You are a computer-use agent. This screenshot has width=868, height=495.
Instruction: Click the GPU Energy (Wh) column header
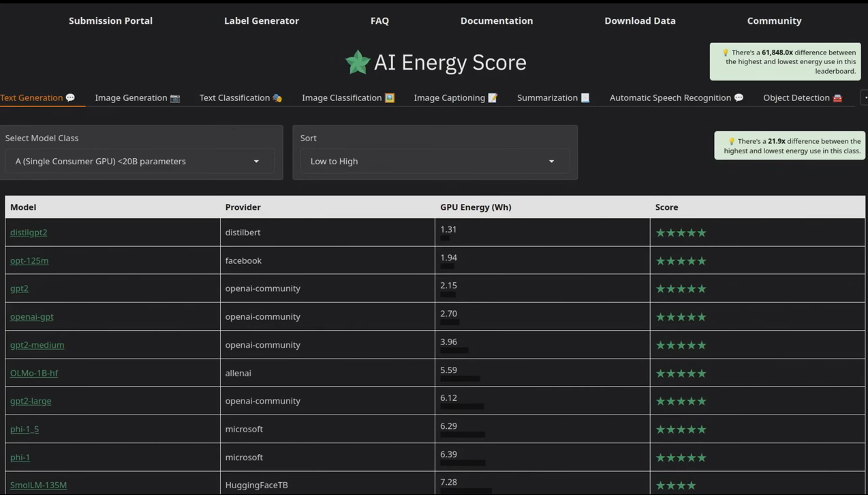[476, 207]
